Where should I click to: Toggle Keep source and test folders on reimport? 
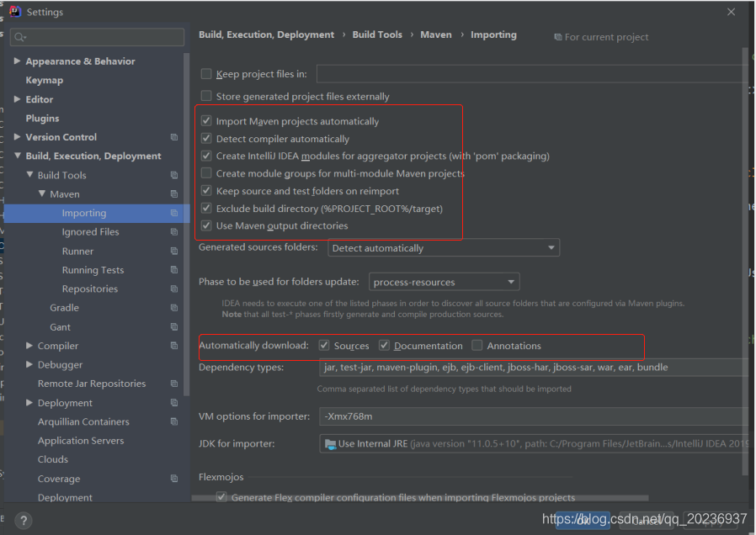pyautogui.click(x=206, y=191)
